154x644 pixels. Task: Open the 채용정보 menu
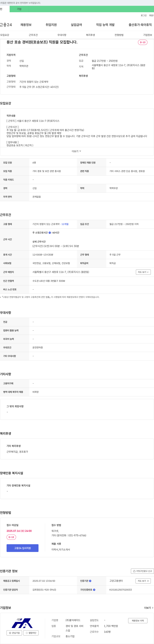tap(26, 25)
